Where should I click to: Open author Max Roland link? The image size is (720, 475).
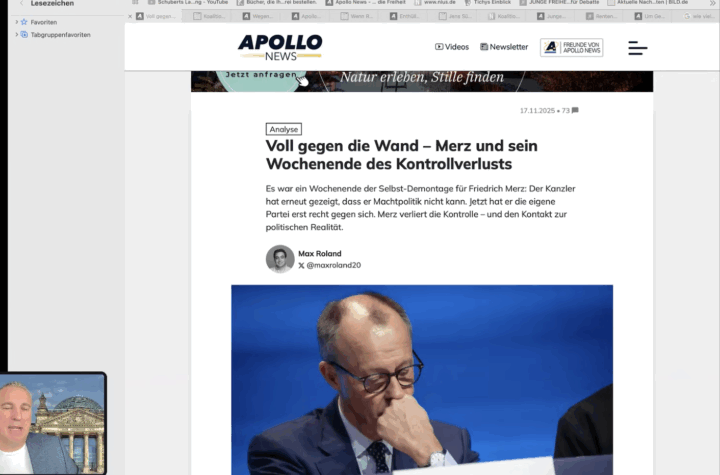point(320,254)
